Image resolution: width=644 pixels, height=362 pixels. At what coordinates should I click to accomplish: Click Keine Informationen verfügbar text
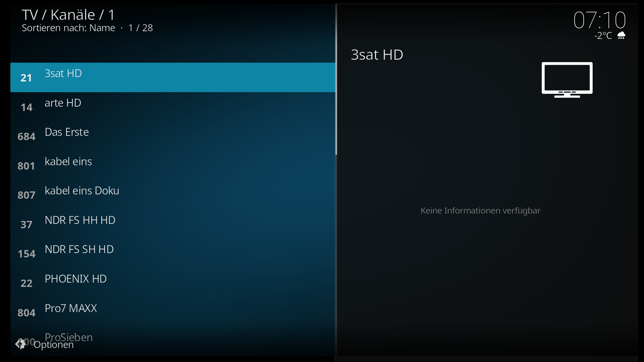tap(481, 210)
